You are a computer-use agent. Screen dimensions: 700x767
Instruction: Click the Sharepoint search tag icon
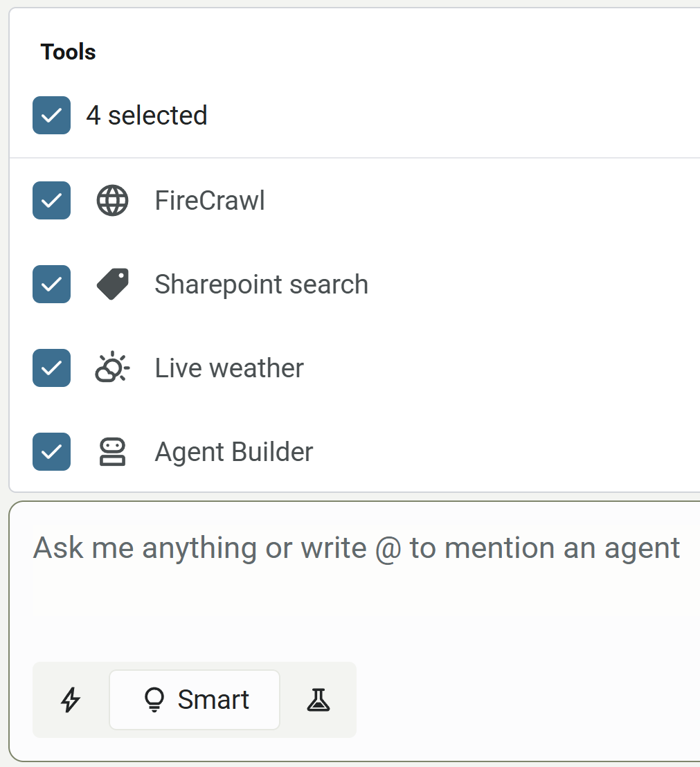112,285
